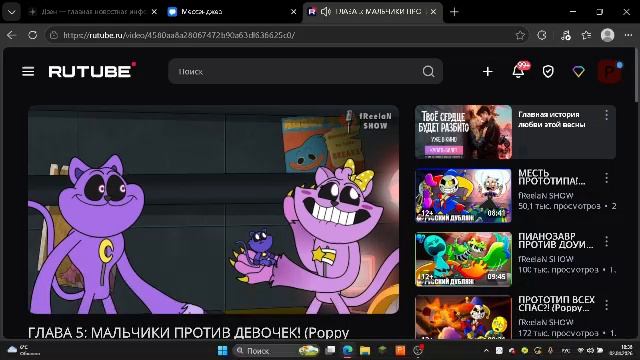The height and width of the screenshot is (360, 640).
Task: Open channel fReelaN SHOW under МЕСТЬ ПРОТОТИПА
Action: [546, 196]
